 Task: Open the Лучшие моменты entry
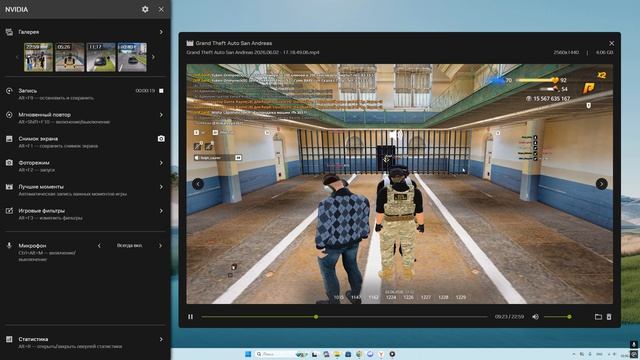(x=85, y=190)
